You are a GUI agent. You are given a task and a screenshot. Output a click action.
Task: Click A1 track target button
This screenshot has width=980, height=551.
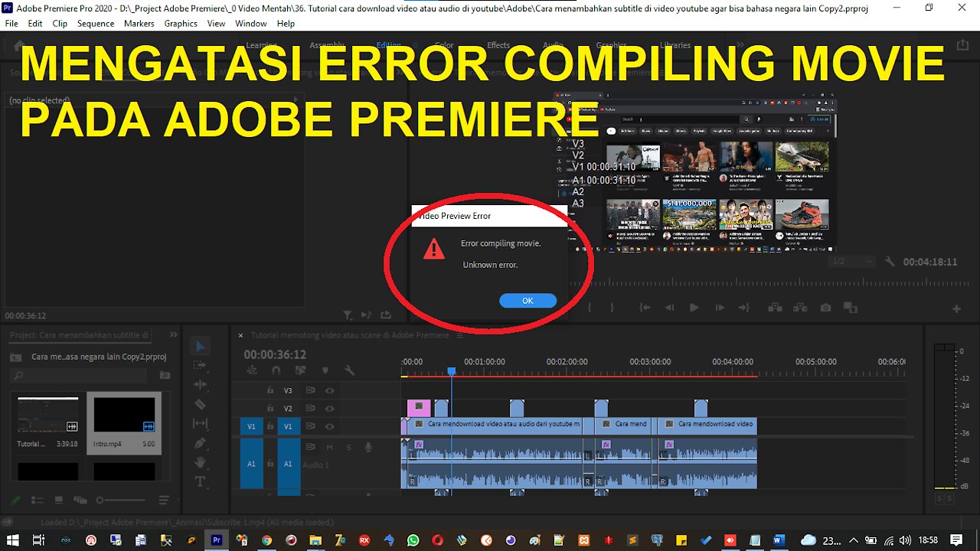pos(288,464)
